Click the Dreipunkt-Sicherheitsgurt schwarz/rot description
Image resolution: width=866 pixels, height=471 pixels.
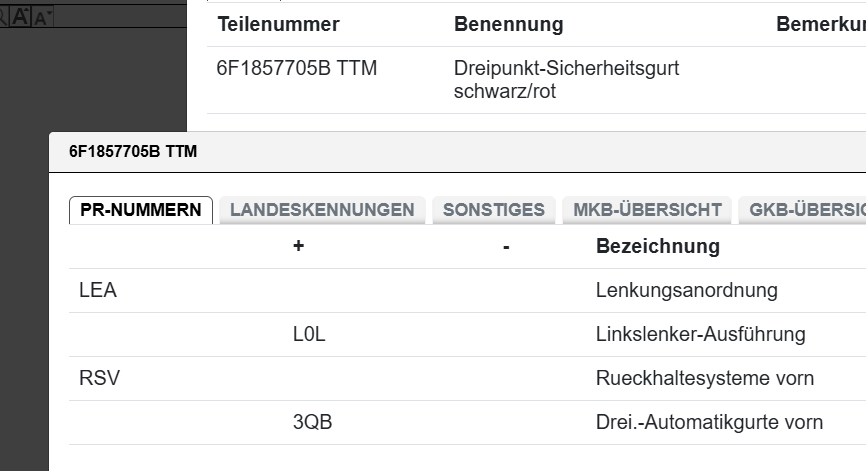coord(566,80)
